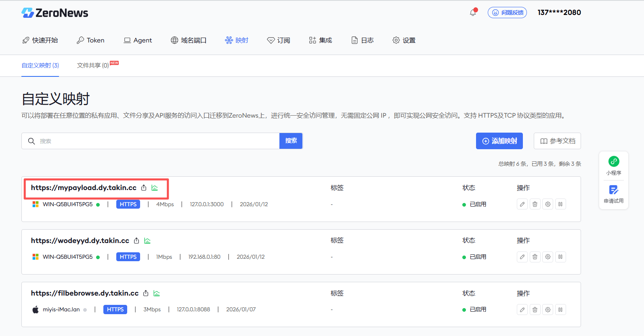This screenshot has width=644, height=336.
Task: View statistics chart for filbebrowse.dy.takin.cc
Action: [157, 293]
